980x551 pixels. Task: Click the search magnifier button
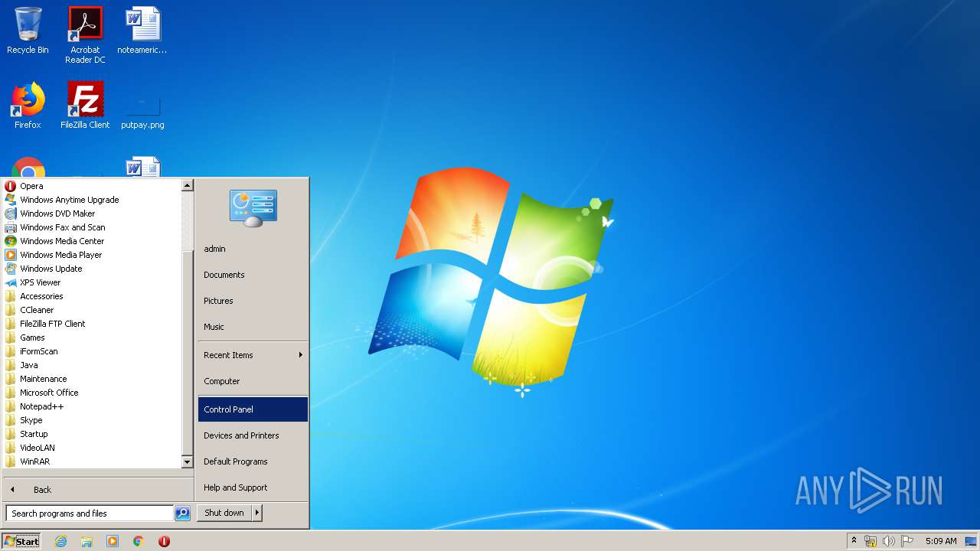click(182, 514)
